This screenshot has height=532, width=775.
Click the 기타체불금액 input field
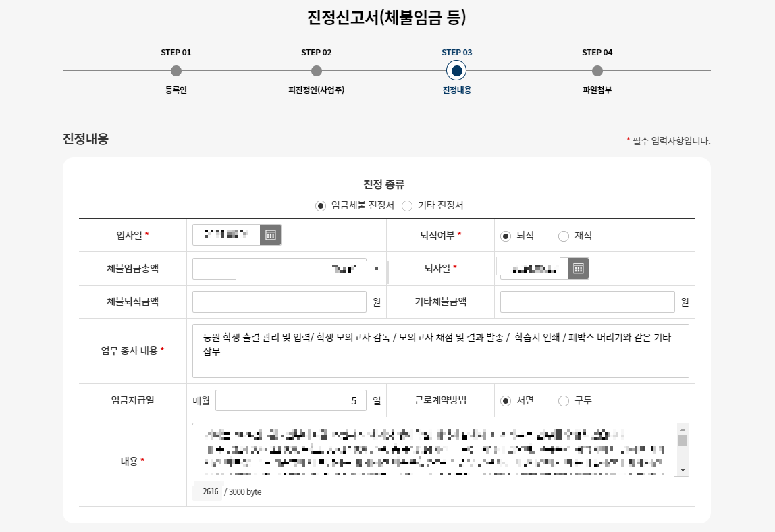click(587, 301)
